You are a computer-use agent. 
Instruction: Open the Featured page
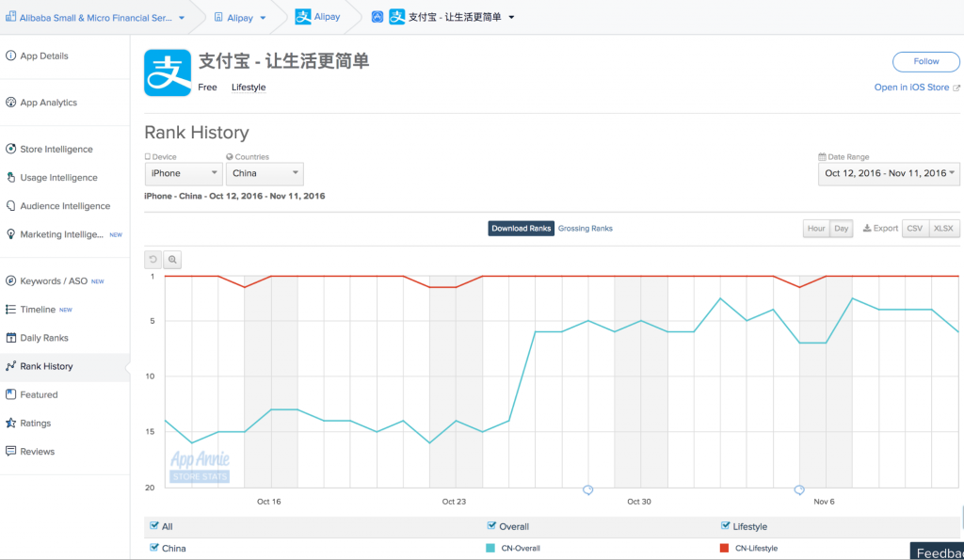click(x=39, y=394)
